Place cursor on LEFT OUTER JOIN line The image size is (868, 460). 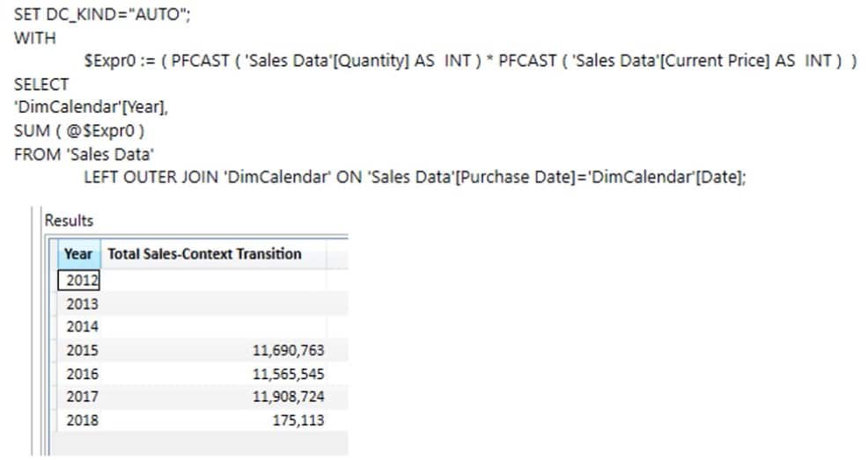point(415,177)
